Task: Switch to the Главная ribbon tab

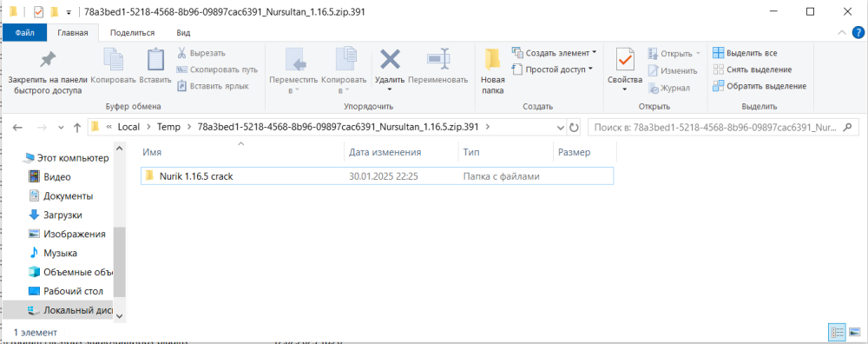Action: 73,33
